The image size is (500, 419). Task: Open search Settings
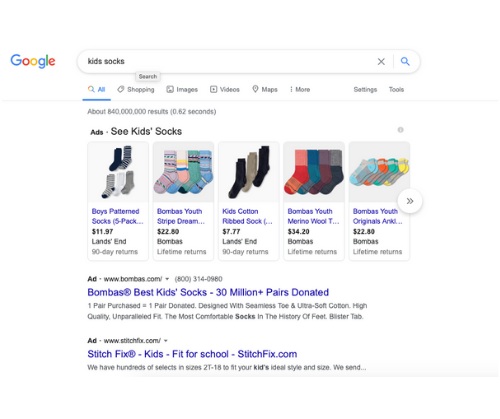click(365, 89)
